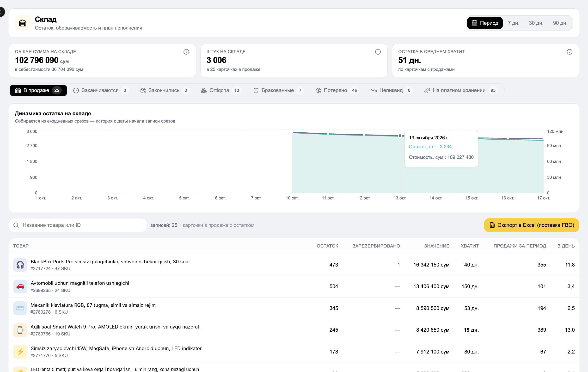Open Mexanik klaviatura RGB product row

294,308
